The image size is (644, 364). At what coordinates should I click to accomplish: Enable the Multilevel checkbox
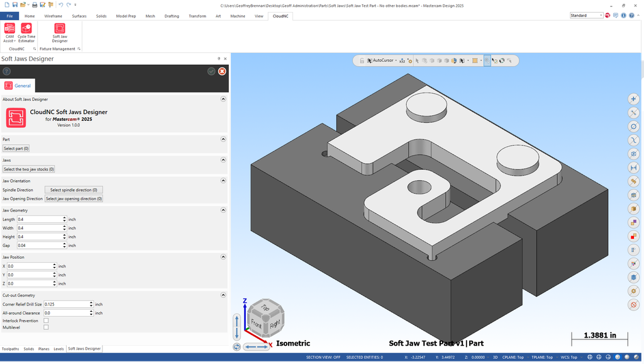pos(46,327)
